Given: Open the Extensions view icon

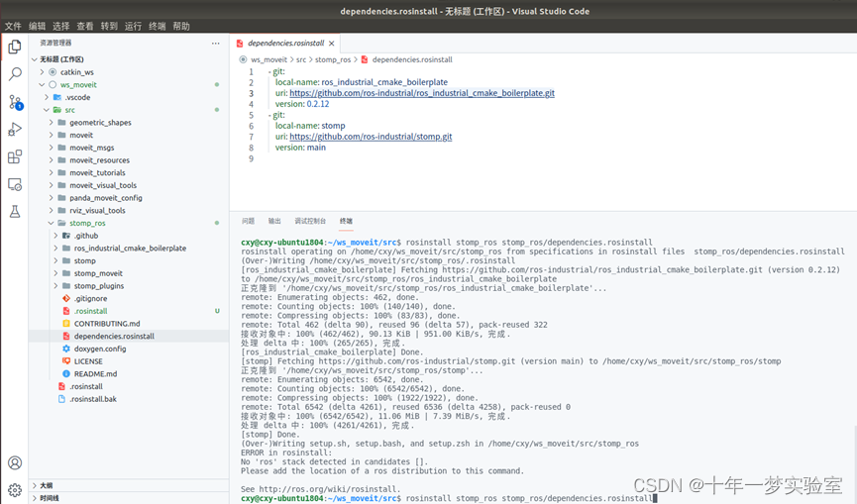Looking at the screenshot, I should click(x=15, y=157).
